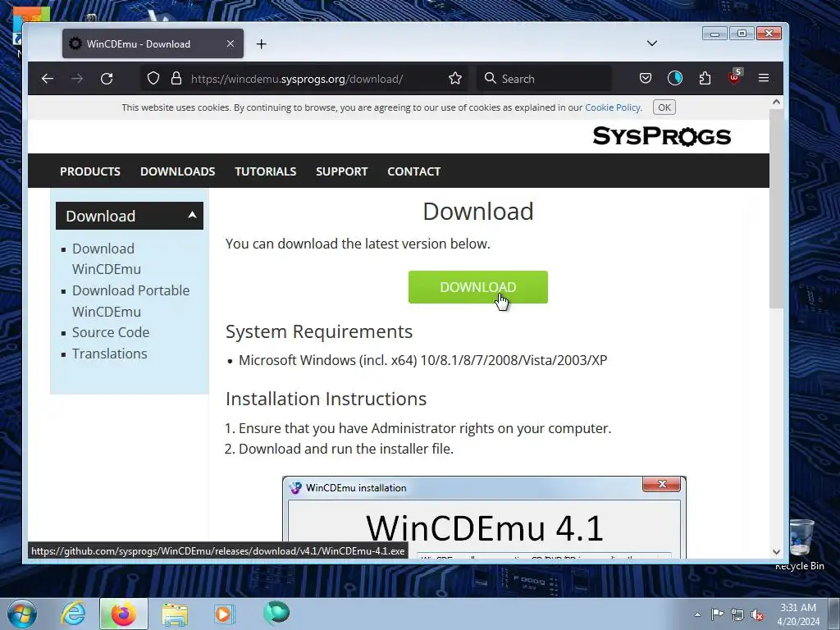Click the network tray icon
This screenshot has height=630, width=840.
pyautogui.click(x=737, y=614)
